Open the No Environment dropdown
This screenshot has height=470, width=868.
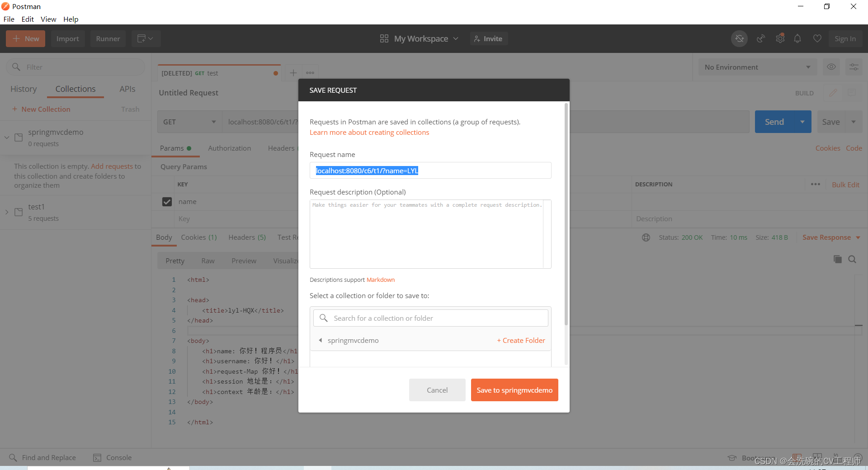pyautogui.click(x=757, y=67)
